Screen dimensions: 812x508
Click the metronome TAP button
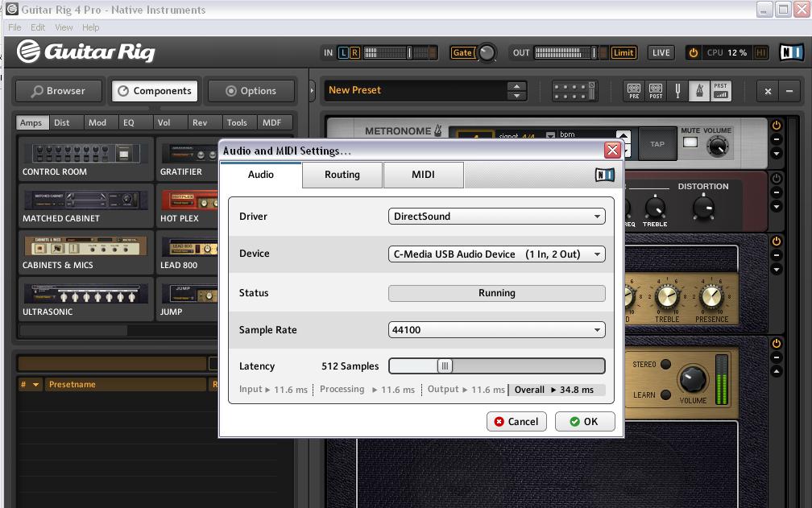[x=657, y=144]
